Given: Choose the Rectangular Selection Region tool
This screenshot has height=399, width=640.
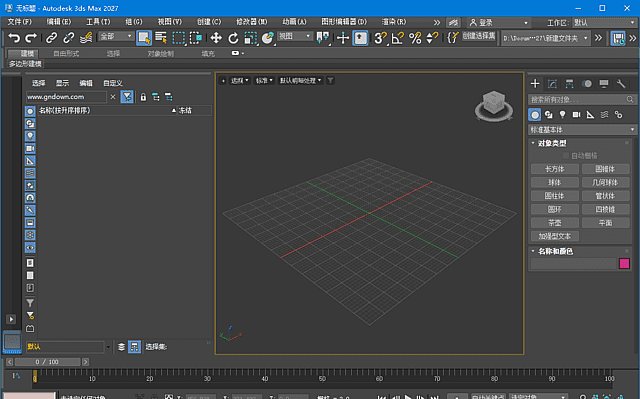Looking at the screenshot, I should [178, 38].
